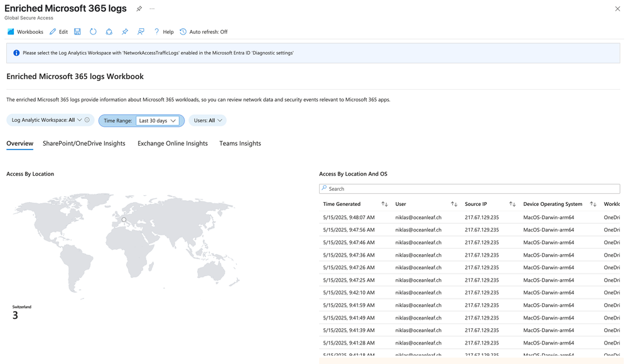Save the workbook with the disk icon
This screenshot has height=364, width=628.
click(77, 31)
